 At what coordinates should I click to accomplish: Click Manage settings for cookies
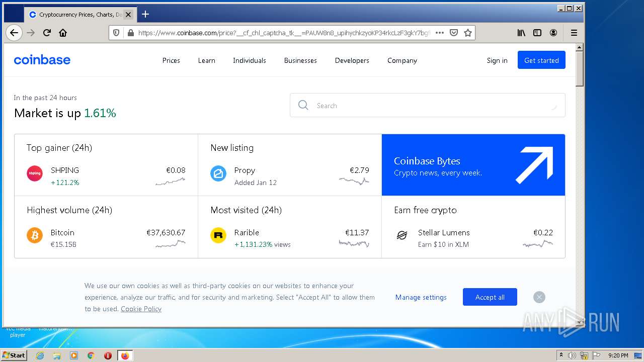pos(421,297)
